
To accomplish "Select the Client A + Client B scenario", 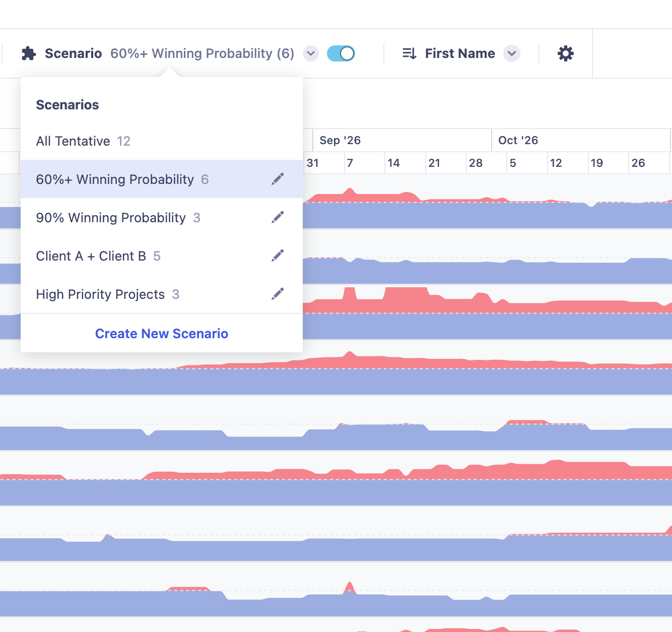I will point(162,256).
